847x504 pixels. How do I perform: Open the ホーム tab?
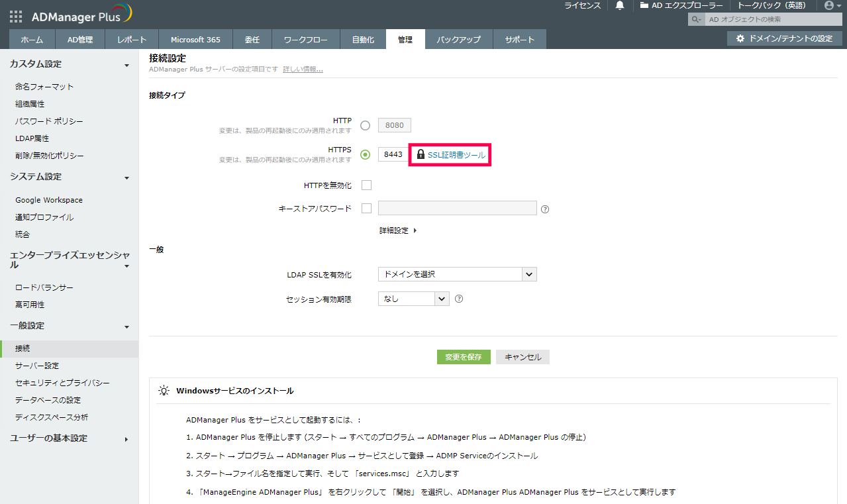pos(32,40)
